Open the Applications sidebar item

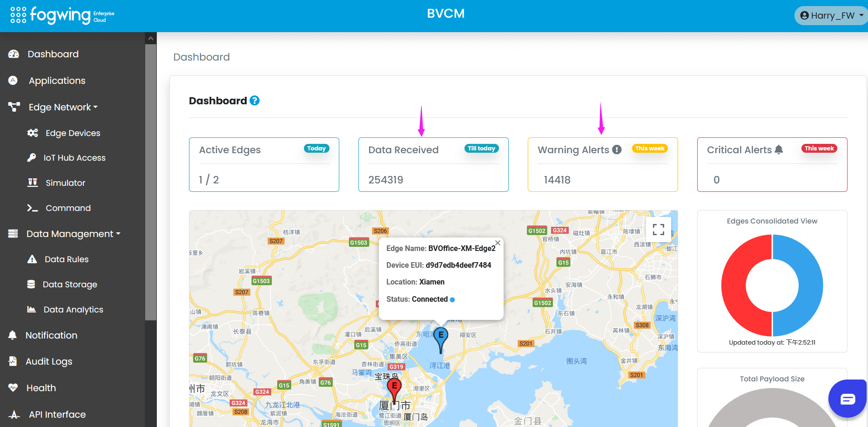click(x=57, y=81)
